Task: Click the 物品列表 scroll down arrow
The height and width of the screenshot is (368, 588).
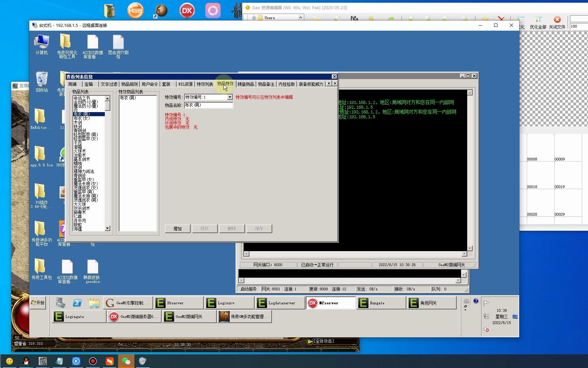Action: 108,228
